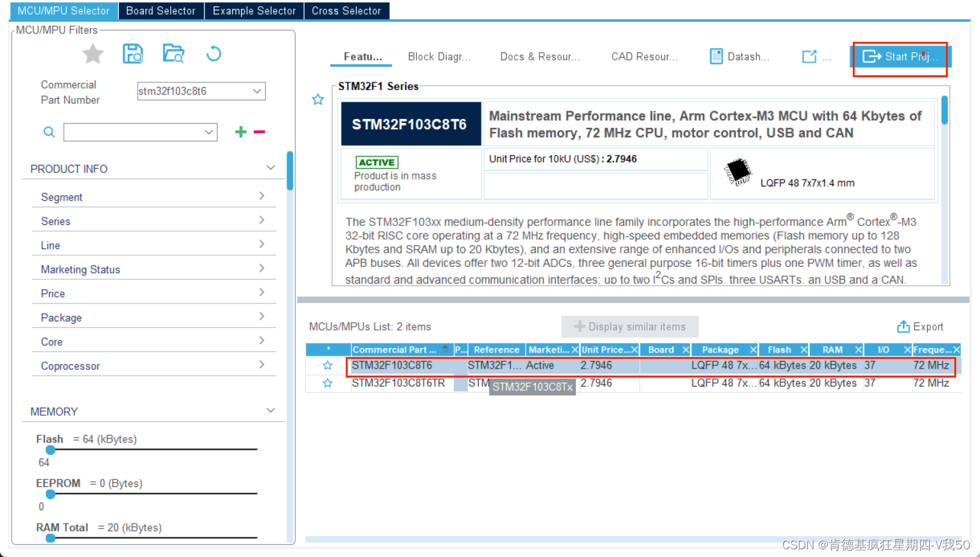Open the search field dropdown arrow
Image resolution: width=980 pixels, height=557 pixels.
209,132
